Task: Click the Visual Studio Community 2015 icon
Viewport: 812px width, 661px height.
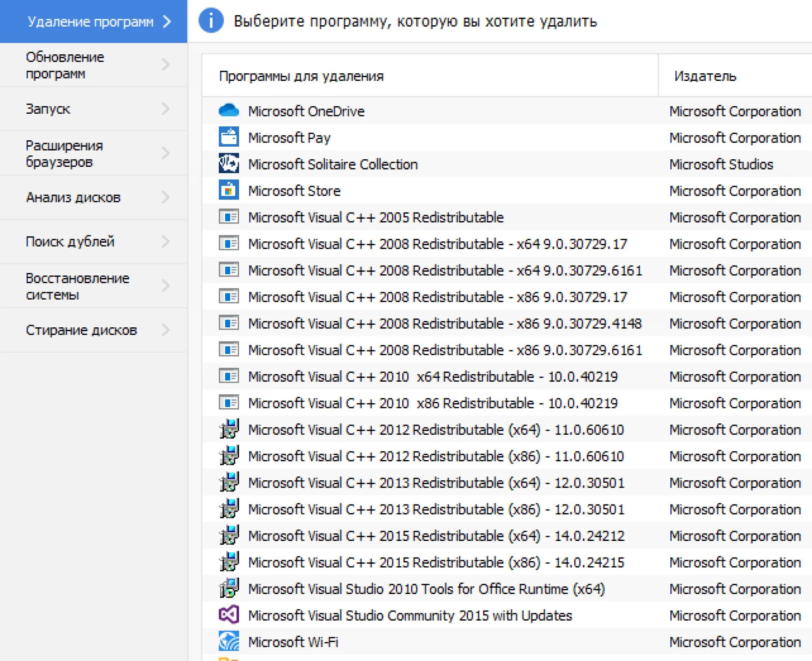Action: (x=229, y=615)
